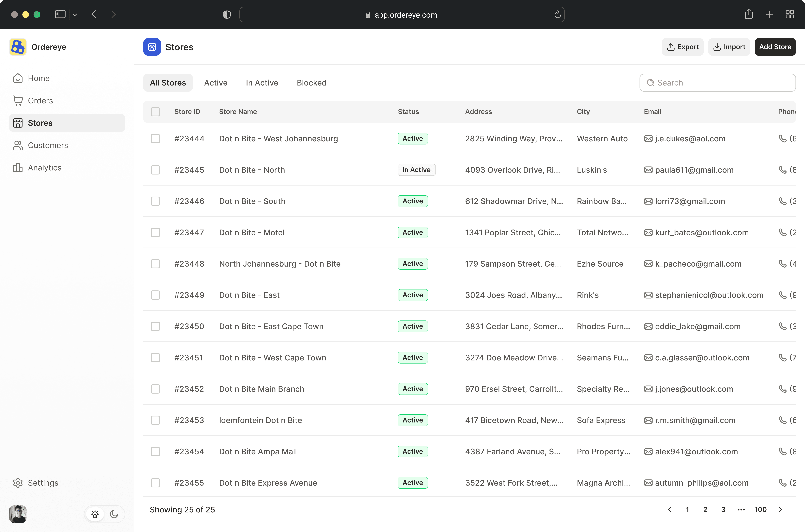The image size is (805, 532).
Task: Go to the next page arrow
Action: (780, 510)
